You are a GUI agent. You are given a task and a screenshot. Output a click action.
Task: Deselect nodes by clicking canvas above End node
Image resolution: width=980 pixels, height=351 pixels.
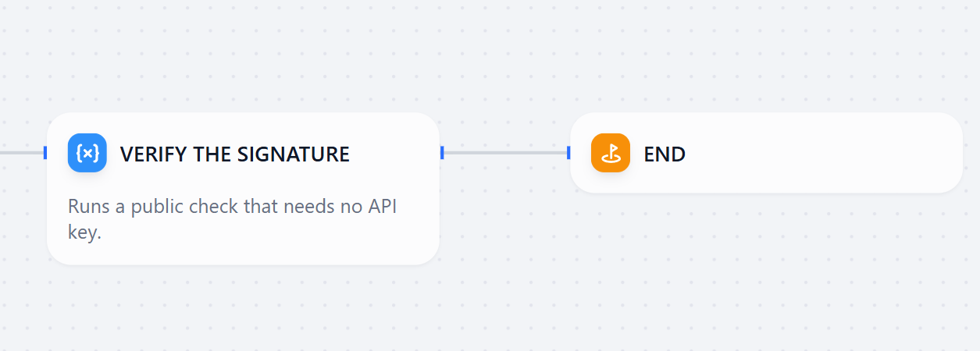tap(765, 55)
